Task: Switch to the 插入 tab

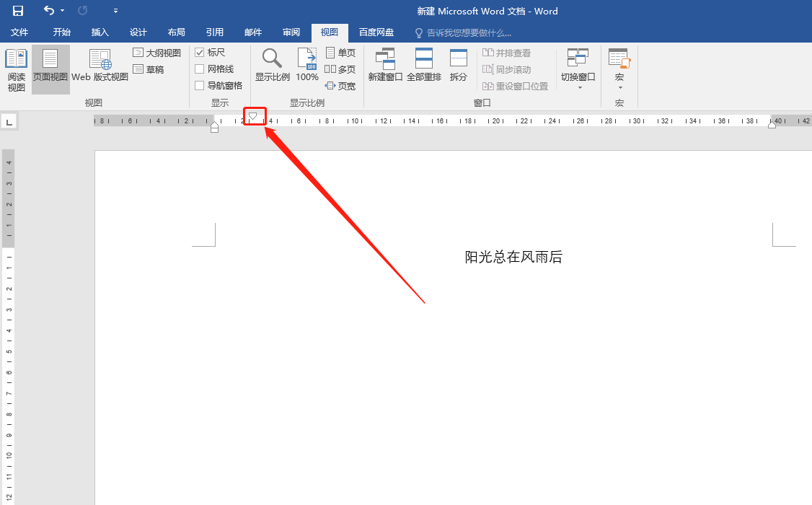Action: tap(100, 32)
